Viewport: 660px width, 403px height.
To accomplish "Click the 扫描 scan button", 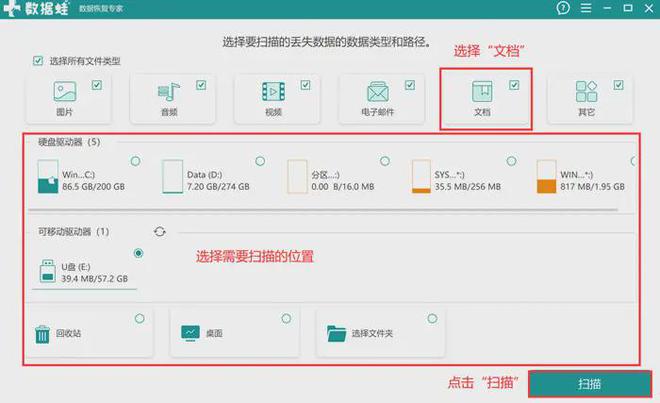I will (x=590, y=384).
